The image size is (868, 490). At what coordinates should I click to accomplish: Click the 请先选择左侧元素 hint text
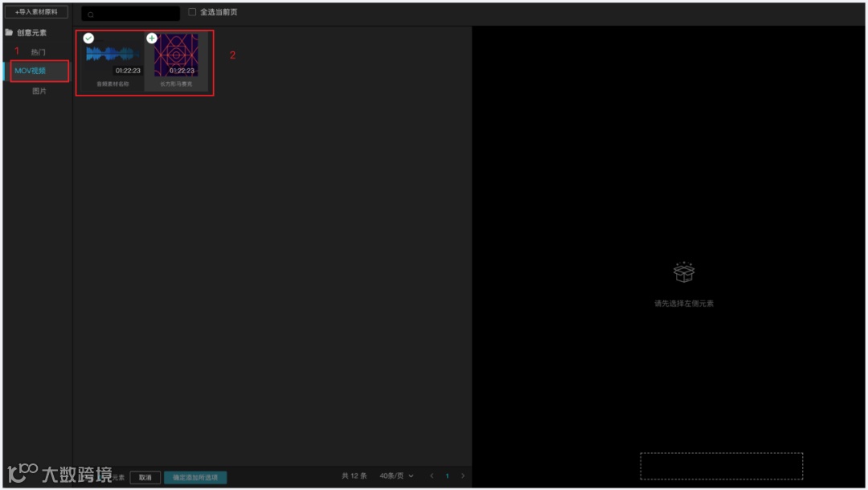point(684,303)
